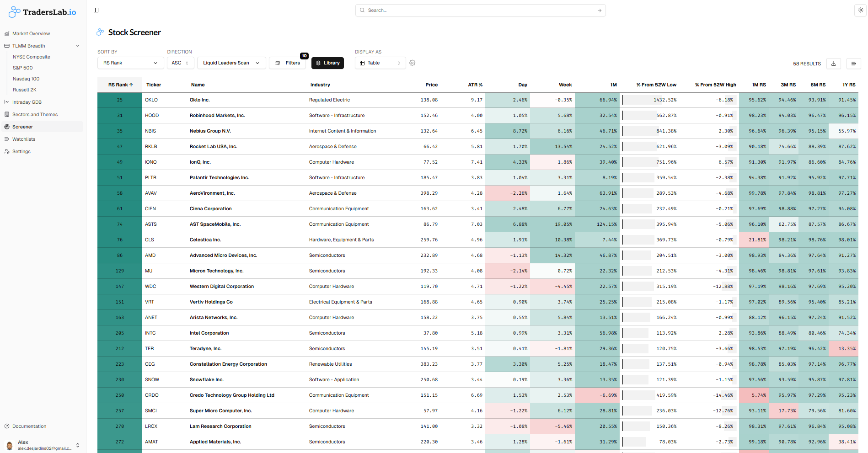Screen dimensions: 868x453
Task: Click Robinhood Markets, Inc. name
Action: coord(217,115)
